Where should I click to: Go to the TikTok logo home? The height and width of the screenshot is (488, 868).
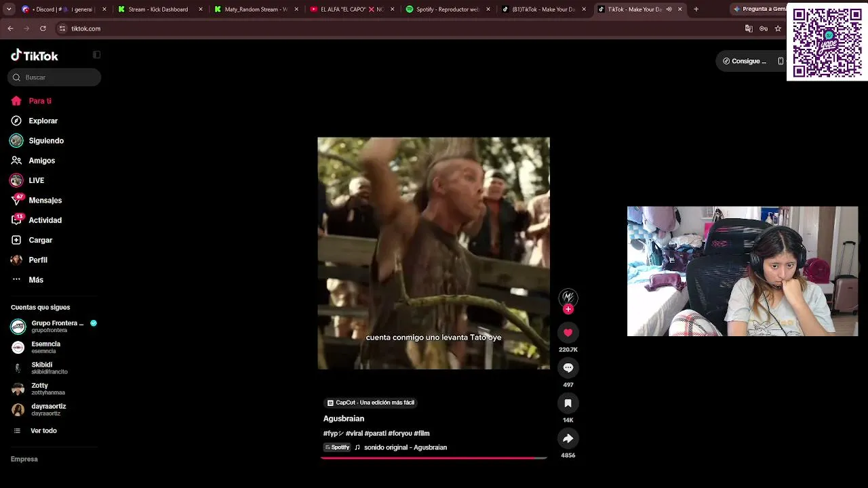pos(35,56)
